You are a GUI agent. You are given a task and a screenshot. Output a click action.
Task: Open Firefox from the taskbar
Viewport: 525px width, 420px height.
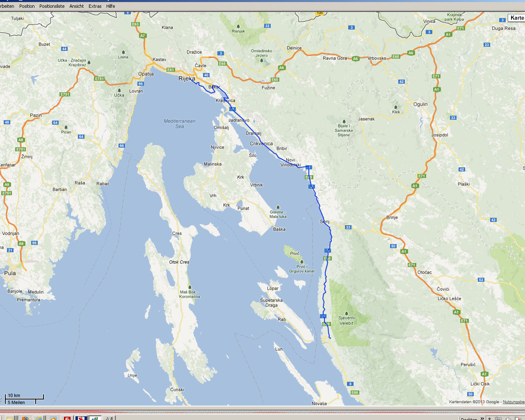click(25, 418)
